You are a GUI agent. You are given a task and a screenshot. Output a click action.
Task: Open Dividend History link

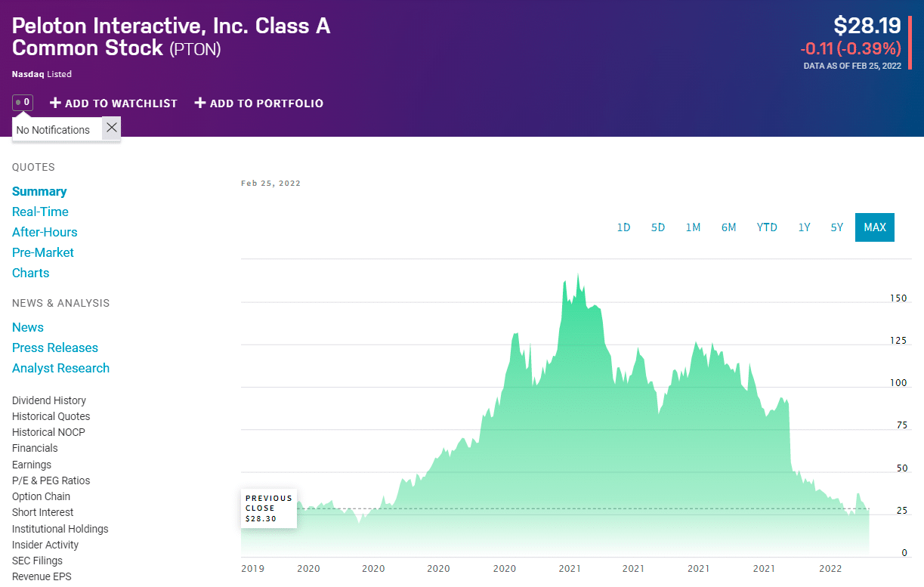pyautogui.click(x=49, y=400)
